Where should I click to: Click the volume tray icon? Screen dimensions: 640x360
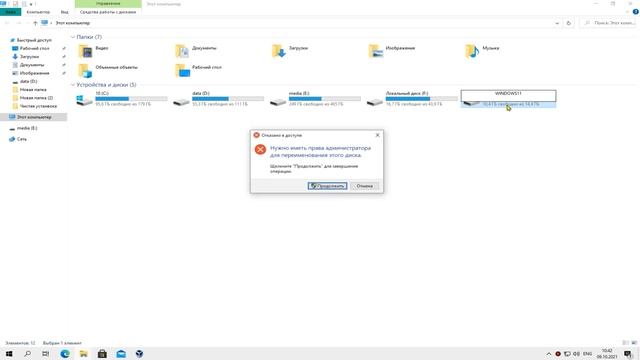click(576, 354)
